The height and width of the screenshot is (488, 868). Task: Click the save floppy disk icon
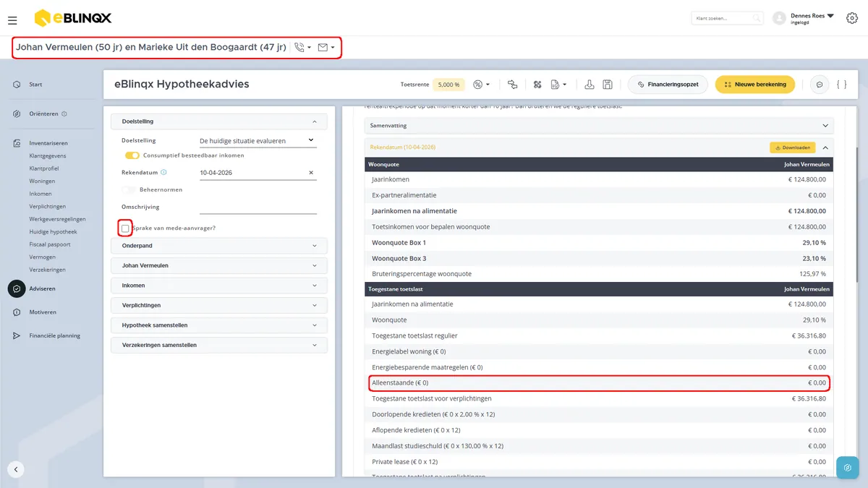point(608,85)
